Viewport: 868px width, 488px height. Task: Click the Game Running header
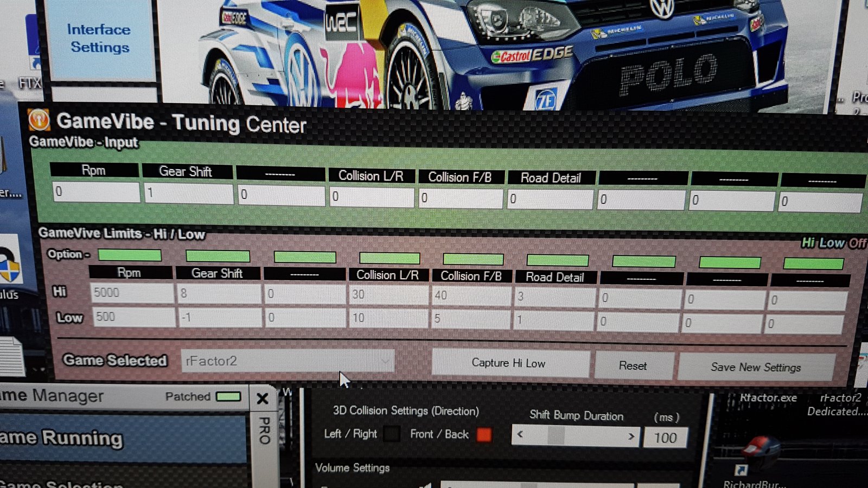click(61, 438)
